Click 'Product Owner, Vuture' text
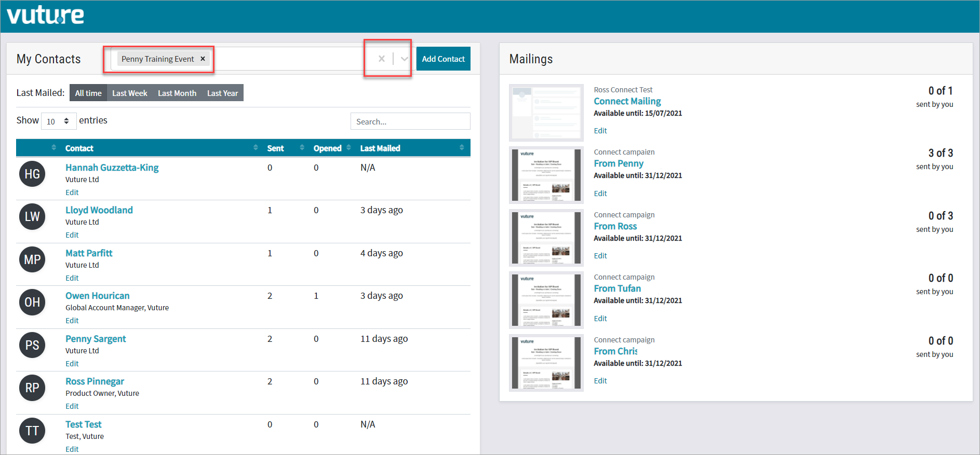Image resolution: width=980 pixels, height=455 pixels. [x=102, y=393]
